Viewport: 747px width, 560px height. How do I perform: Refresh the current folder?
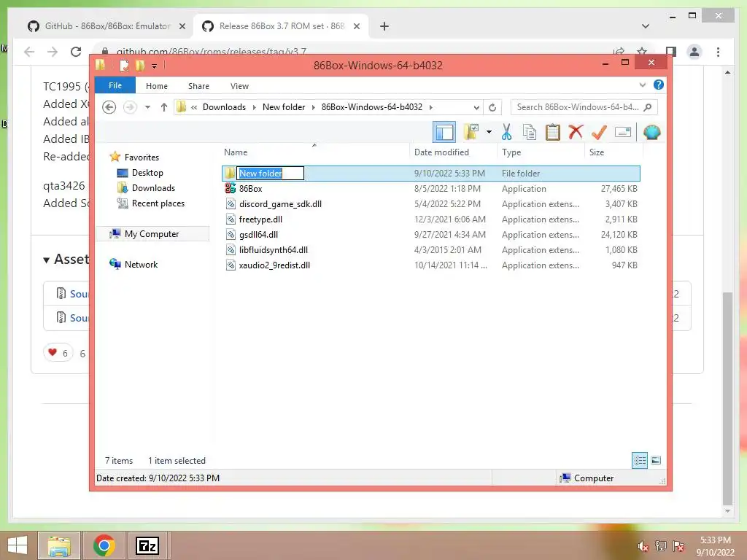tap(492, 107)
